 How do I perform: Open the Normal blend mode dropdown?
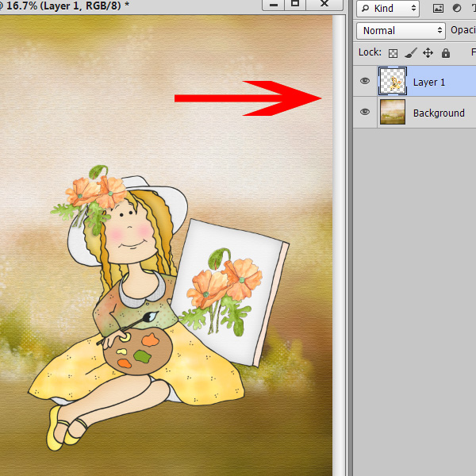pos(401,31)
